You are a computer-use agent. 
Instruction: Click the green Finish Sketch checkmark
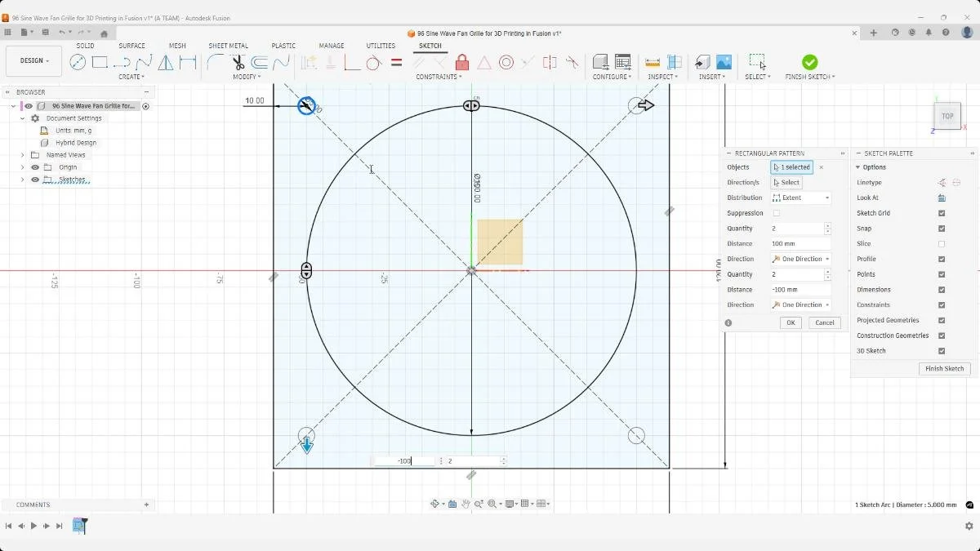point(809,62)
